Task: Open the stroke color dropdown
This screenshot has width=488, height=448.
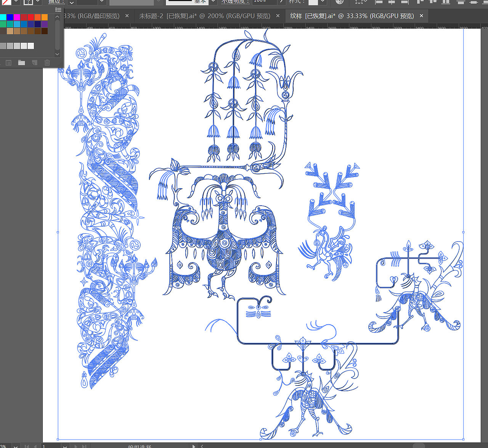Action: [38, 2]
